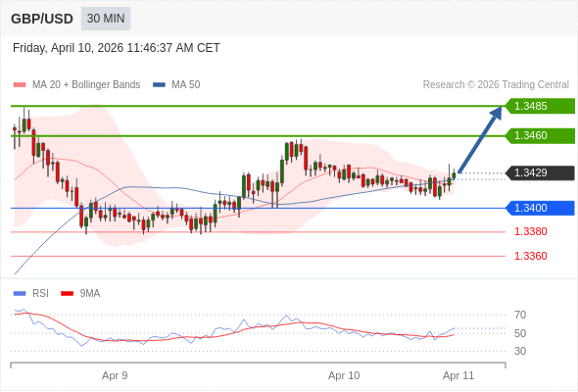Click the 1.3460 resistance price tag
This screenshot has height=392, width=578.
[540, 135]
